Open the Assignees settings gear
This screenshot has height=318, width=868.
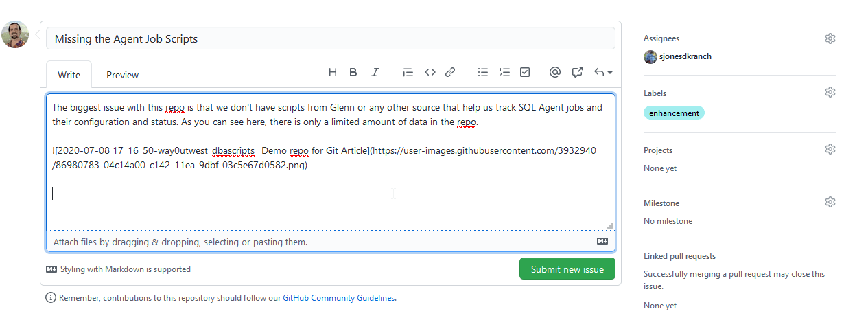[x=830, y=38]
